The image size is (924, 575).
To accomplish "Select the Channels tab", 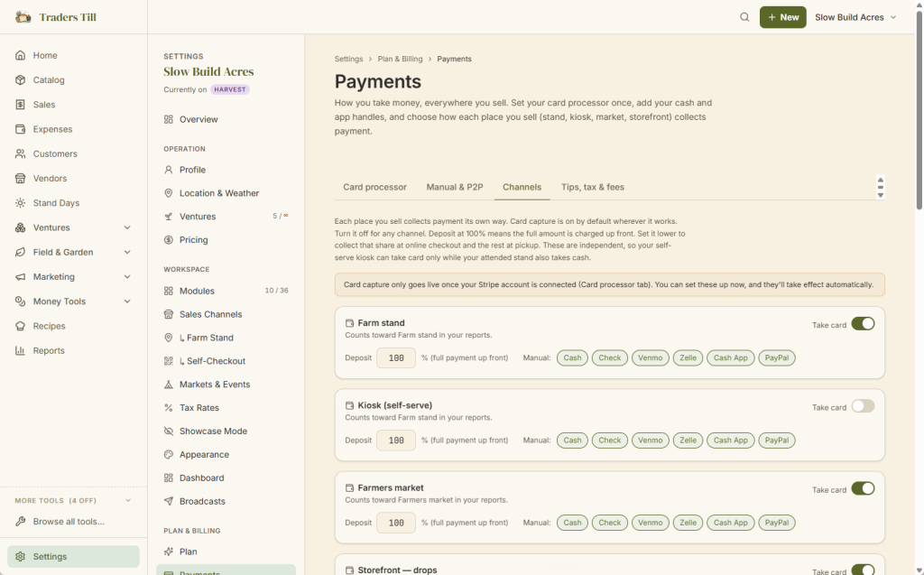I will pyautogui.click(x=522, y=187).
